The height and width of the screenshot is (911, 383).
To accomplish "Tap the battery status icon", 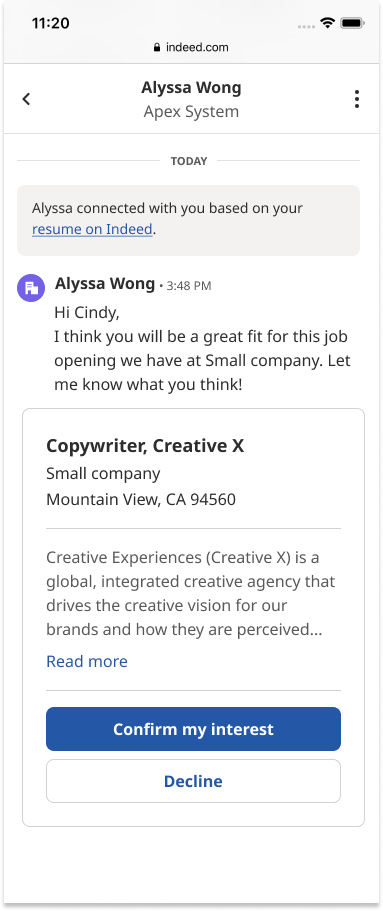I will [352, 23].
